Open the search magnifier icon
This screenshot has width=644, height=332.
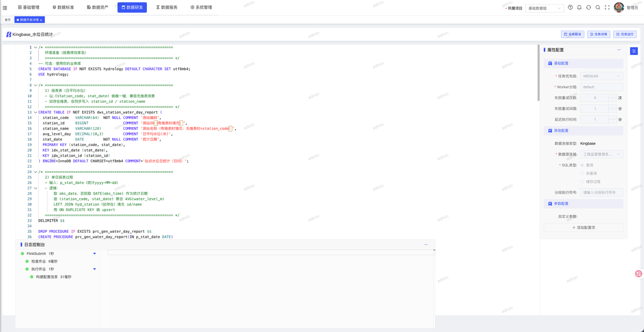pos(598,8)
